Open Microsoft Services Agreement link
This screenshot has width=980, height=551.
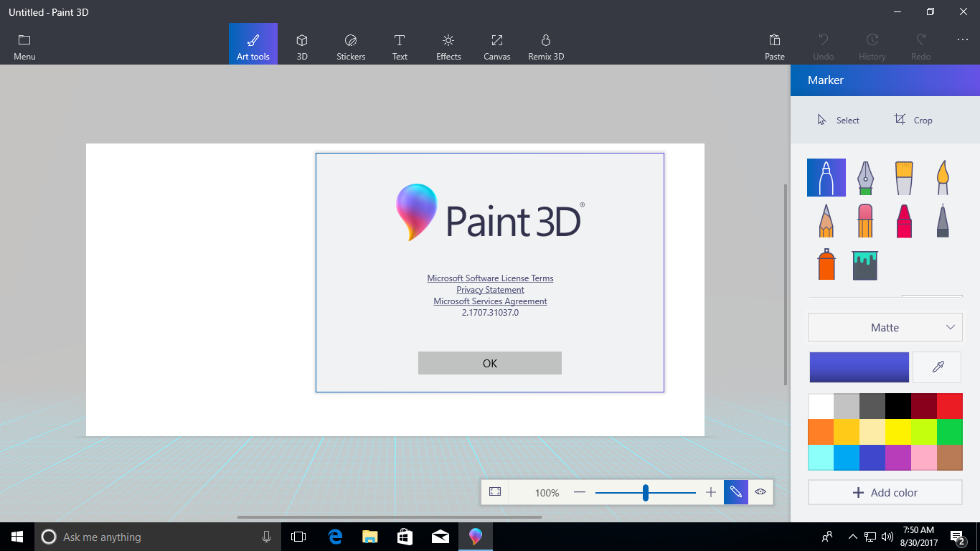[x=490, y=301]
